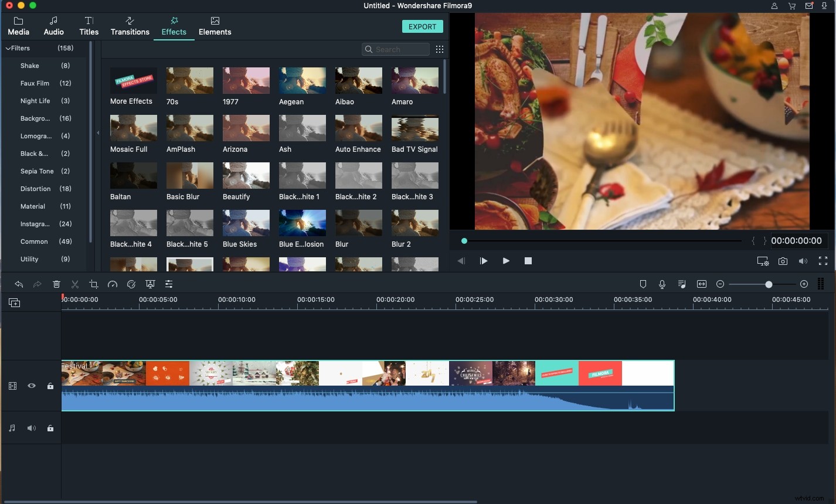
Task: Open the effects grid view menu
Action: point(440,49)
